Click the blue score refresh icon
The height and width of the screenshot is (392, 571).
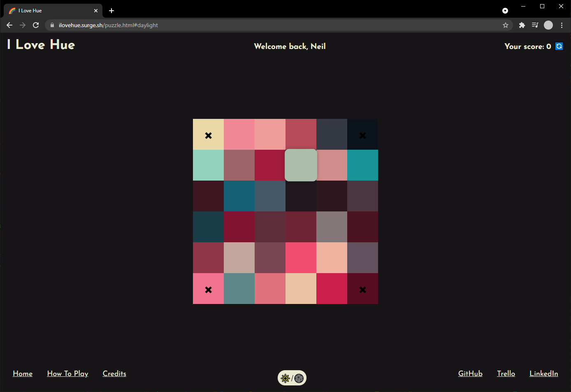tap(559, 46)
